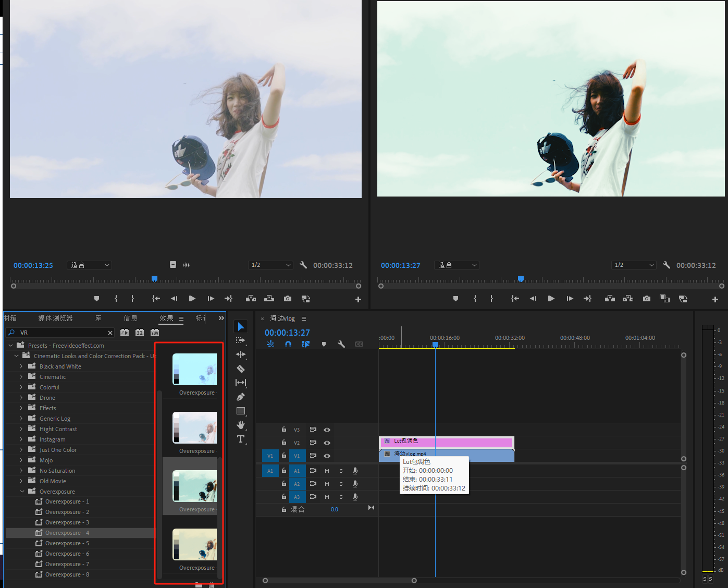Toggle nest sequence insert mode
Image resolution: width=728 pixels, height=588 pixels.
pyautogui.click(x=270, y=344)
